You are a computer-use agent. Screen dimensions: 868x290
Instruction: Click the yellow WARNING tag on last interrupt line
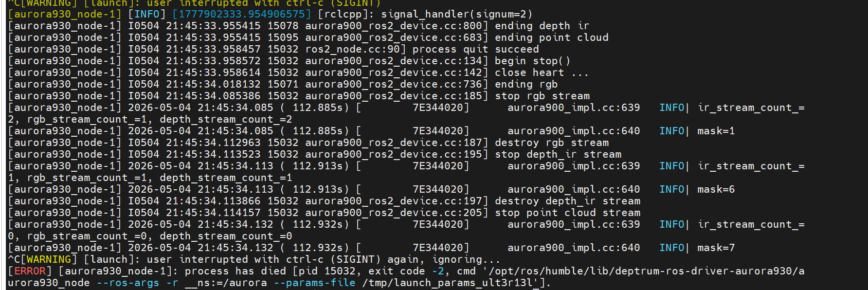point(49,259)
